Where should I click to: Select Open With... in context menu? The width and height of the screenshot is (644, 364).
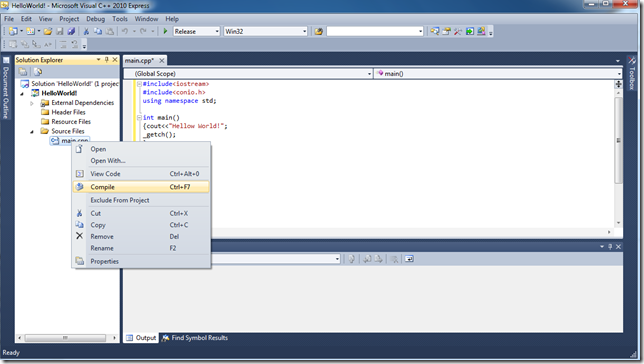tap(141, 161)
